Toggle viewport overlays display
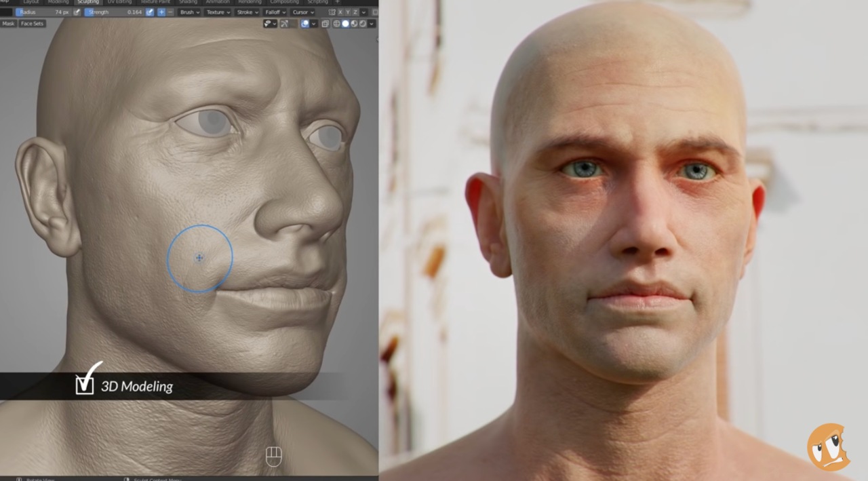This screenshot has height=481, width=868. 305,24
